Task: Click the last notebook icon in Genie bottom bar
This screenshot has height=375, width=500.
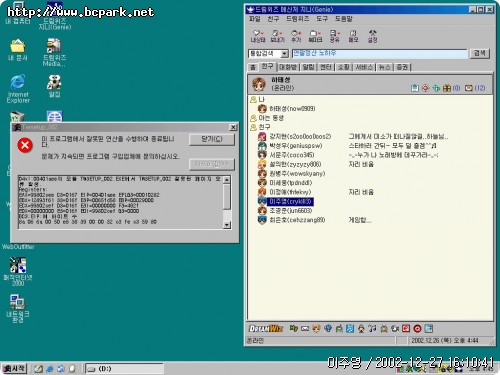Action: (429, 329)
